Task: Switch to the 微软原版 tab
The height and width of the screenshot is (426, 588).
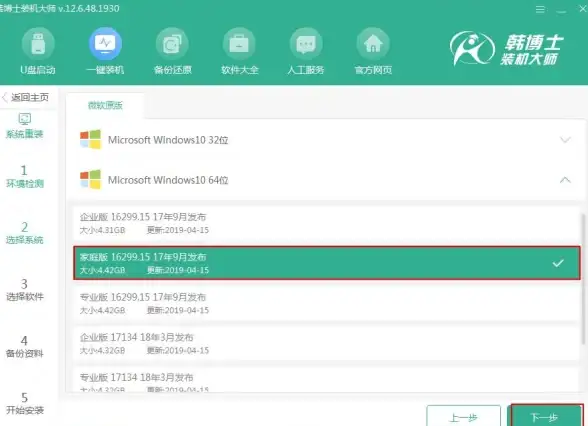Action: [x=105, y=106]
